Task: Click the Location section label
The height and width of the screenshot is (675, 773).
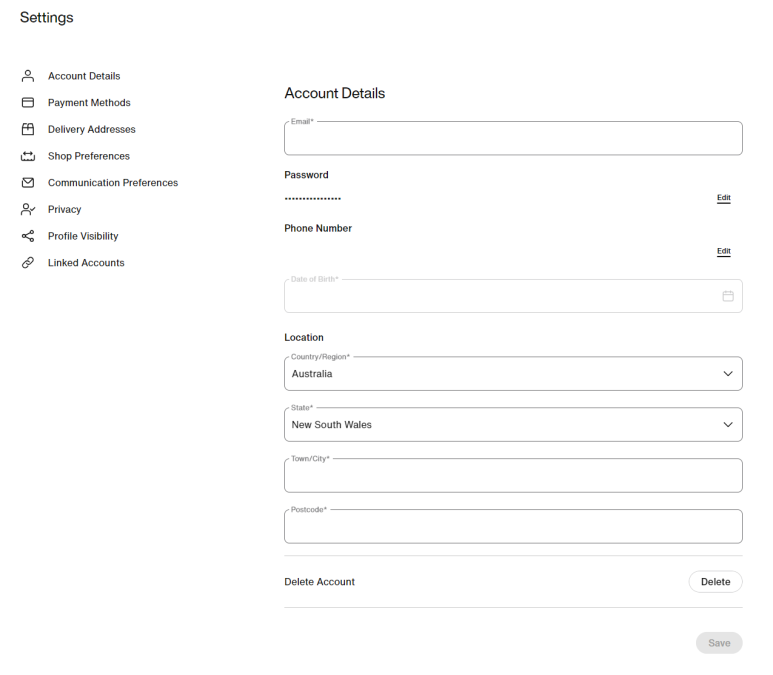Action: pos(304,337)
